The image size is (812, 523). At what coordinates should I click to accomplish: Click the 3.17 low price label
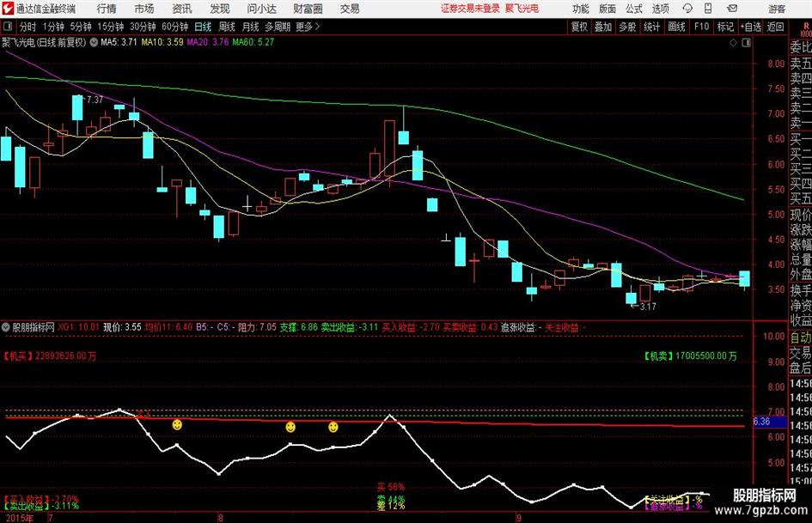[648, 307]
